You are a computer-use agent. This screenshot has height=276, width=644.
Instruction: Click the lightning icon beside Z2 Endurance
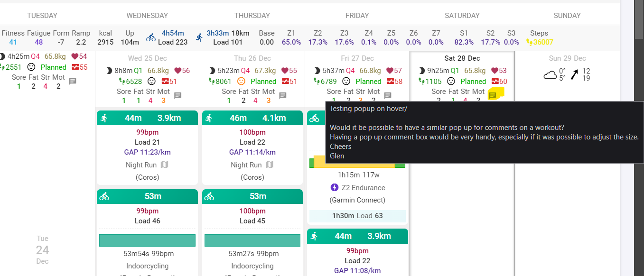tap(335, 188)
